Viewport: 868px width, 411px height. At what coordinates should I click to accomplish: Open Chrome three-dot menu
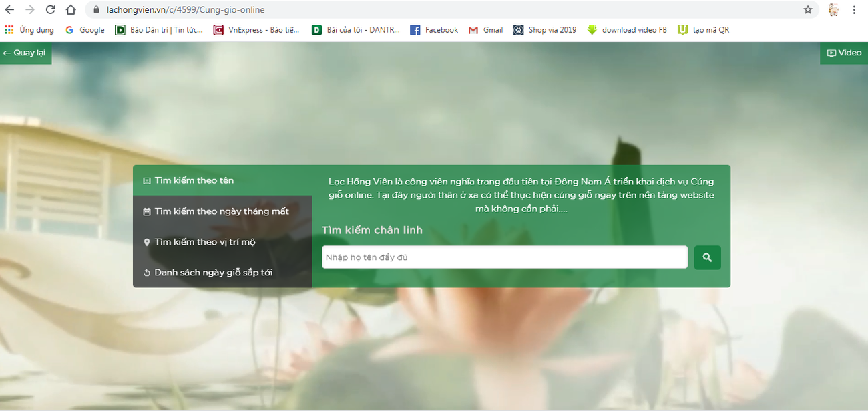(855, 10)
